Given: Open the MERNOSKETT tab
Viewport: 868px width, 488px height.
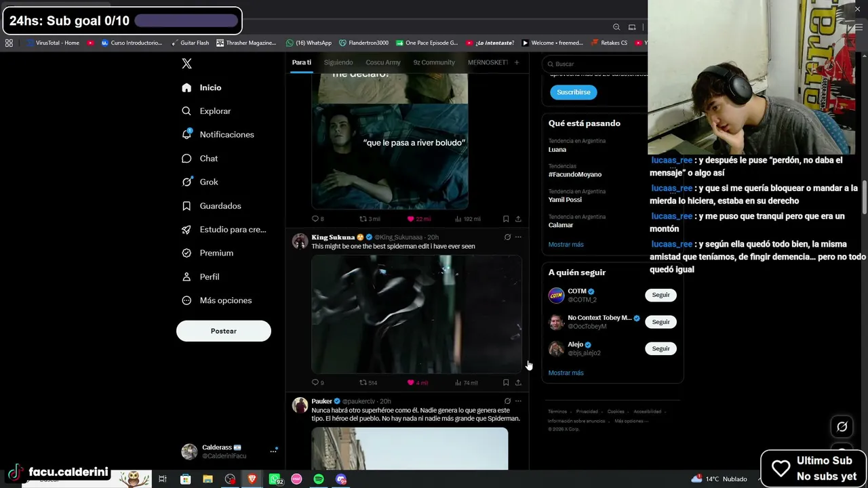Looking at the screenshot, I should pyautogui.click(x=488, y=62).
